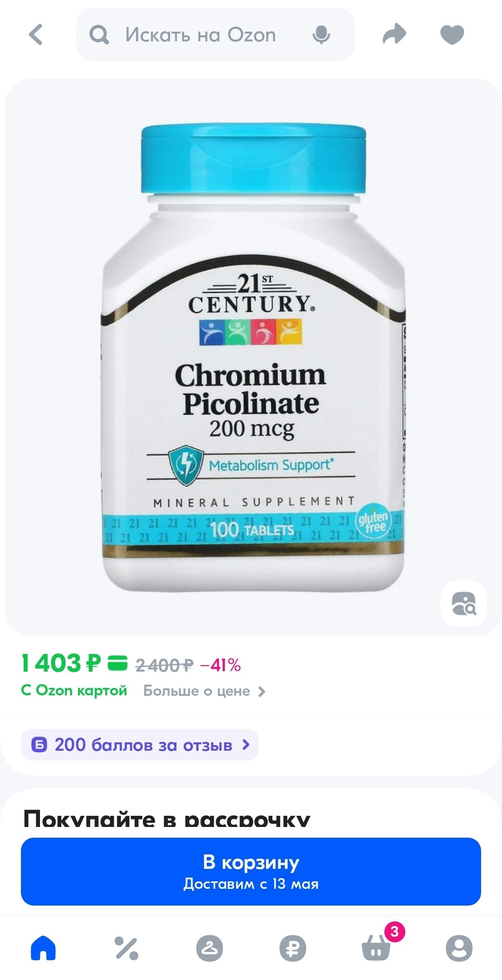This screenshot has height=980, width=502.
Task: Open the ruble finance tab
Action: point(293,948)
